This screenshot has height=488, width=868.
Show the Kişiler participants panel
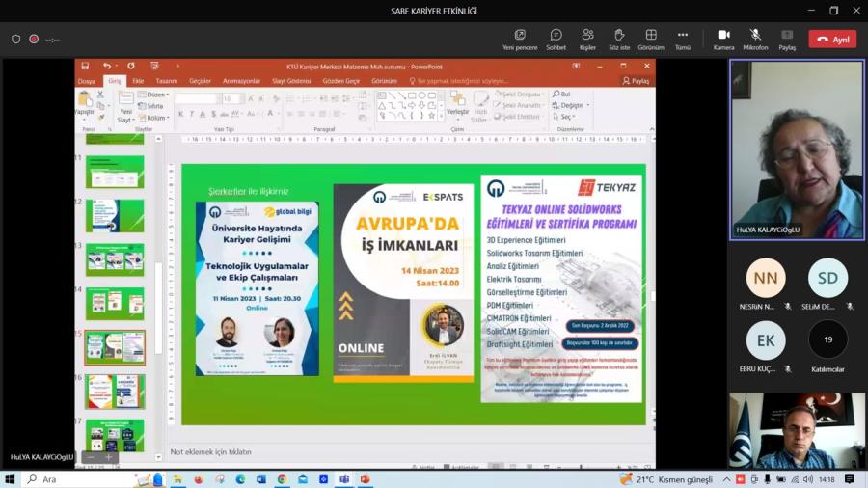pos(587,40)
